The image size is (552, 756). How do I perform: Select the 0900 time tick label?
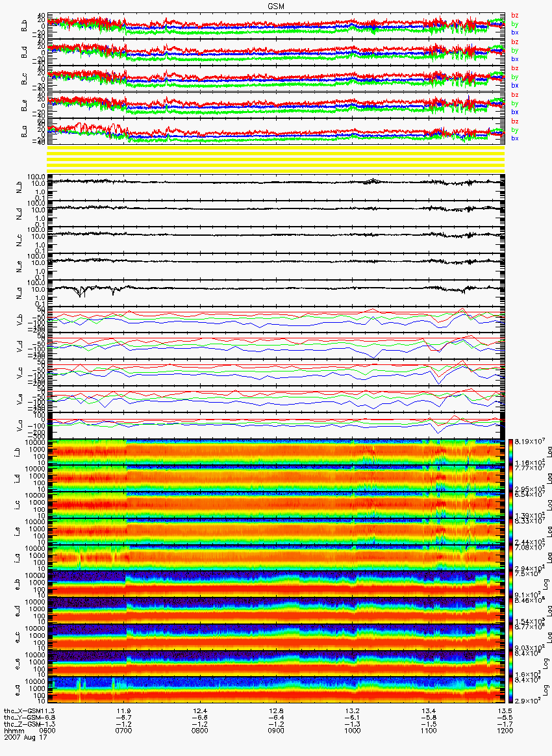pyautogui.click(x=276, y=730)
